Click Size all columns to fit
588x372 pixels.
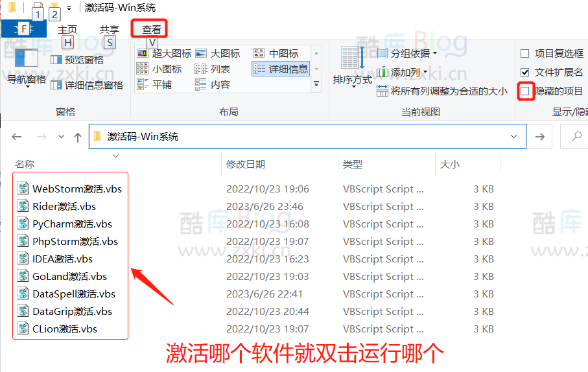pos(443,91)
